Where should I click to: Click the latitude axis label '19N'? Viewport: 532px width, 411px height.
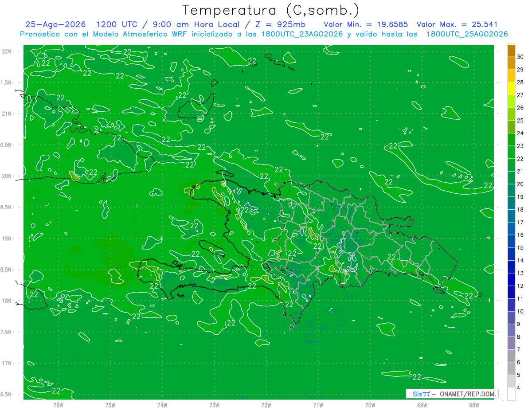pyautogui.click(x=7, y=239)
